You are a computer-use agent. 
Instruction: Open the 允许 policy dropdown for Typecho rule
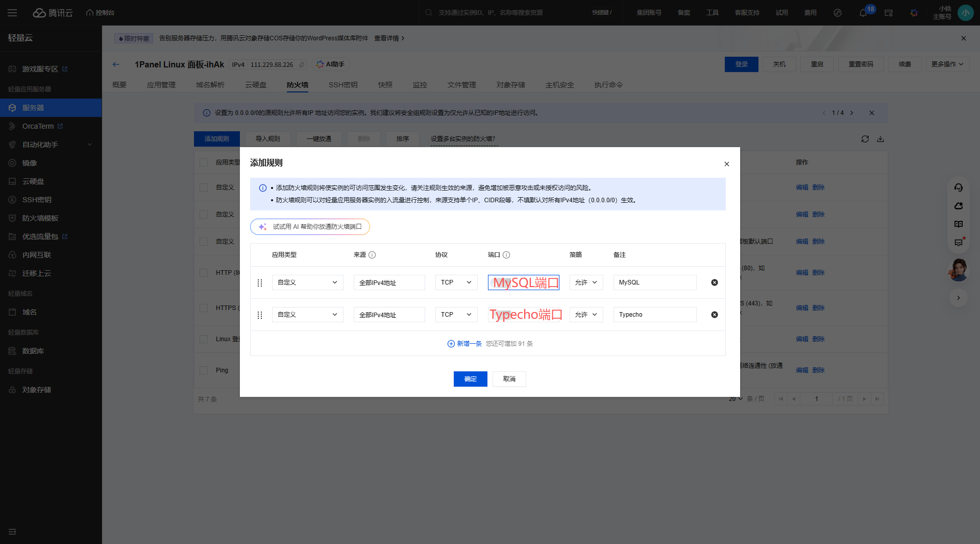585,314
